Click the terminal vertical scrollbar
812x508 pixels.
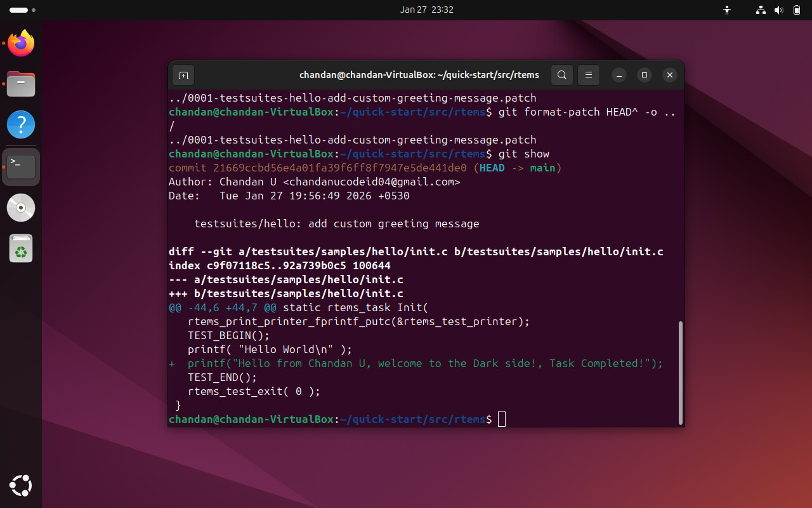point(681,371)
